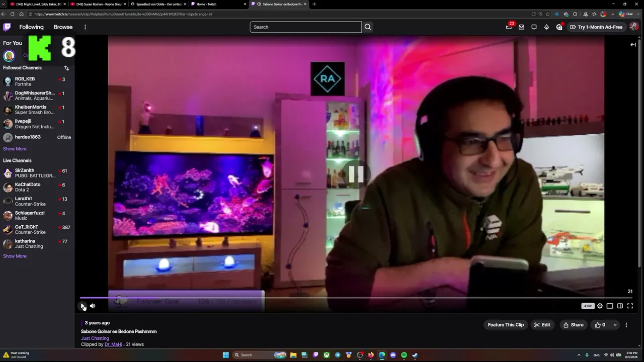The image size is (644, 362).
Task: Open the DogWhispererSh channel
Action: 37,96
